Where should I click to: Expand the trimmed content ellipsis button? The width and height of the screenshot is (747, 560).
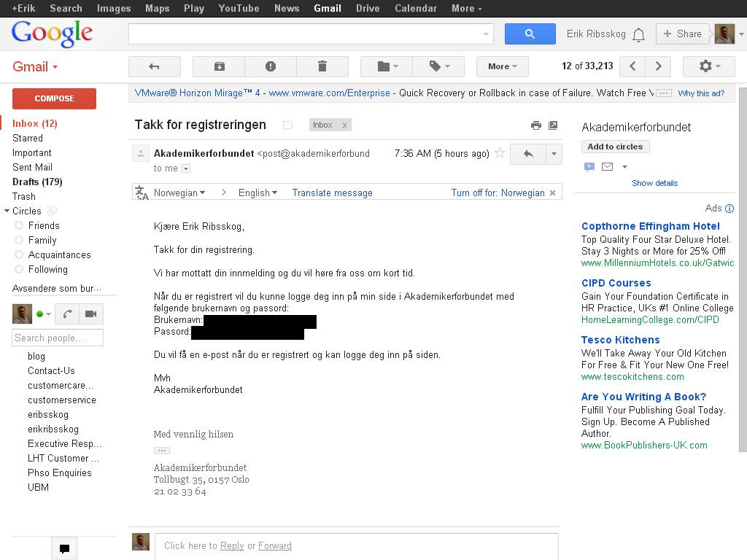[x=161, y=451]
